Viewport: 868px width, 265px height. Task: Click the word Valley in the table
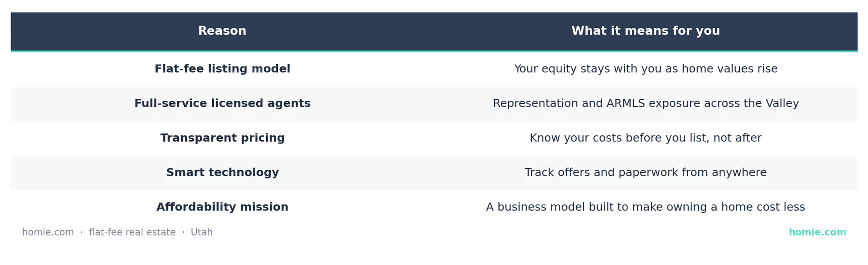[x=782, y=104]
